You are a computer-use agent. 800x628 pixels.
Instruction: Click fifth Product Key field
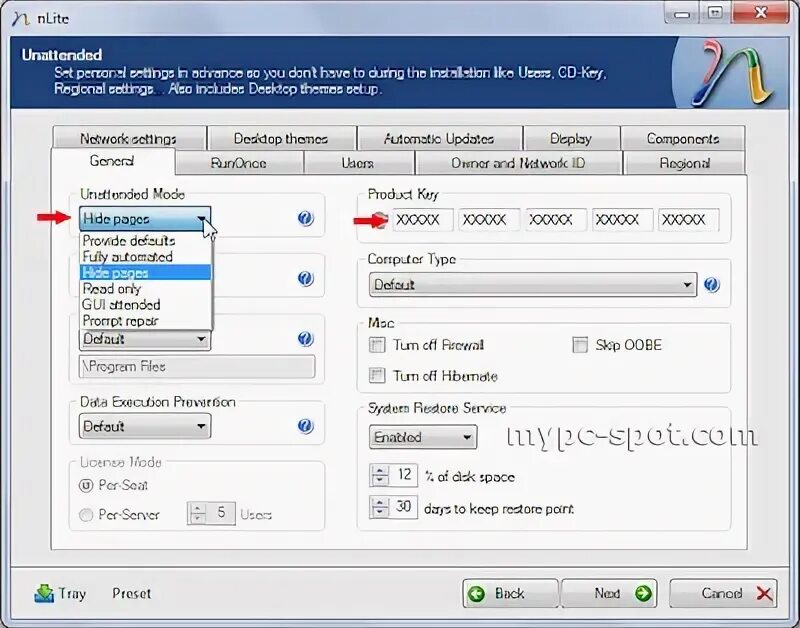coord(689,220)
